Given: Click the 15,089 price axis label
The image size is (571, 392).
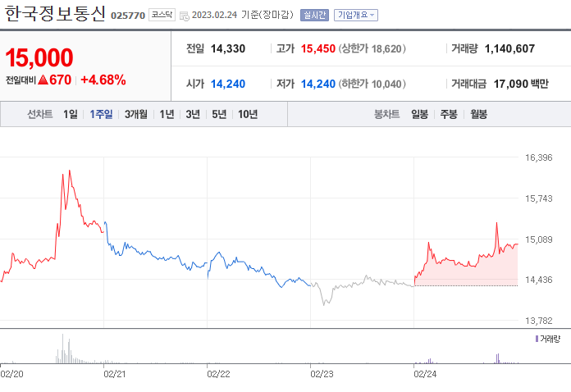Looking at the screenshot, I should (538, 239).
